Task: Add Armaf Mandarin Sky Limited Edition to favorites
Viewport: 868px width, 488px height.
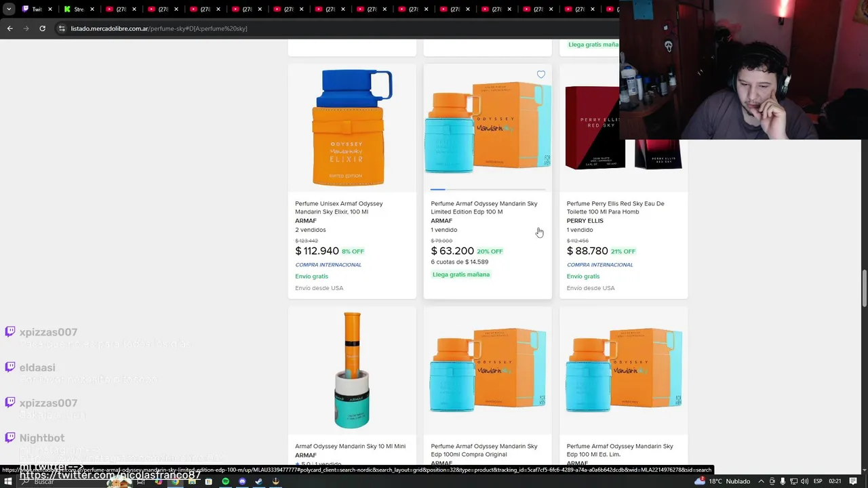Action: click(x=540, y=75)
